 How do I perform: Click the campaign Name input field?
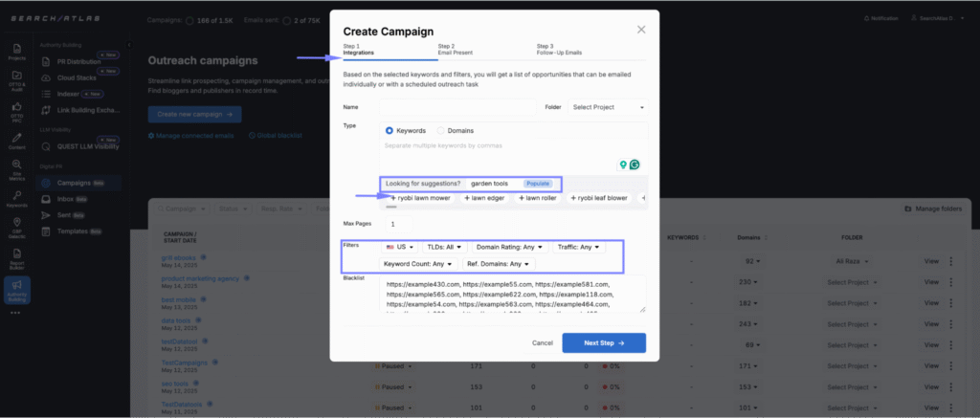pyautogui.click(x=457, y=107)
